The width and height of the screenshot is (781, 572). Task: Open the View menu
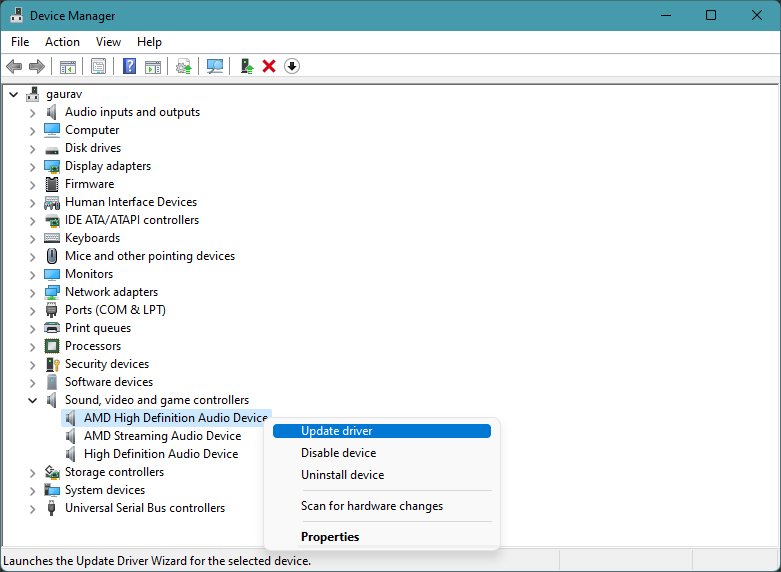coord(108,42)
